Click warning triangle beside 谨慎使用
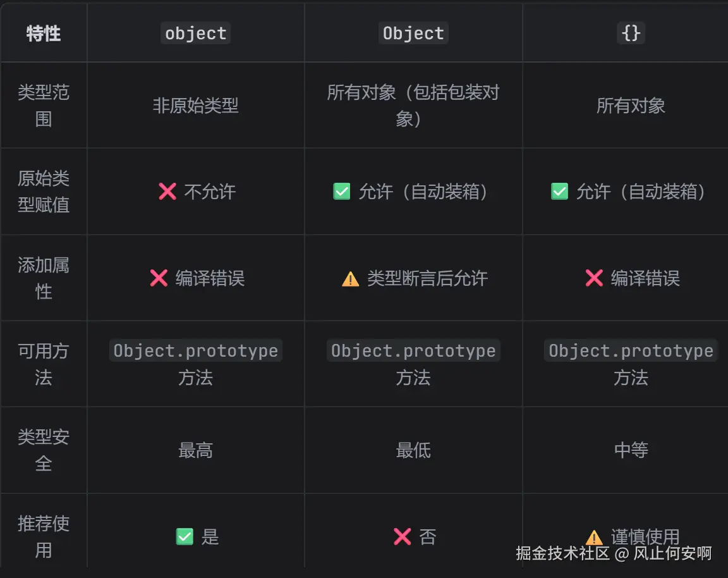Image resolution: width=728 pixels, height=578 pixels. [x=594, y=538]
